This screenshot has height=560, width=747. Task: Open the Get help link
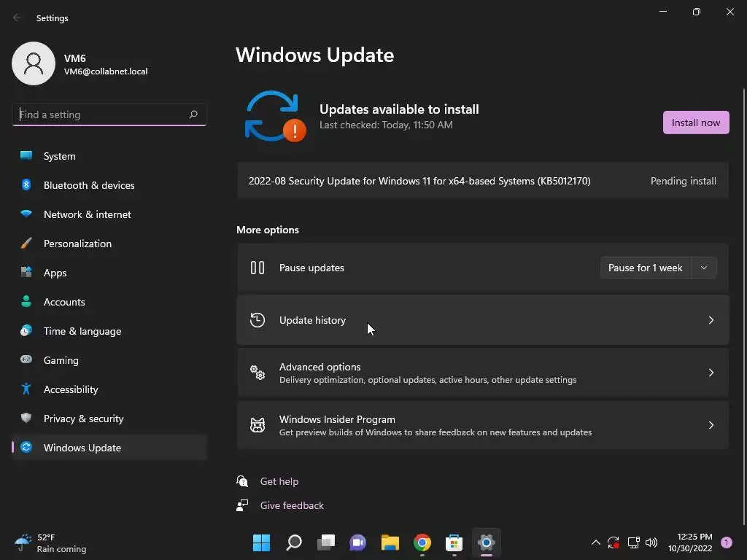[x=279, y=481]
